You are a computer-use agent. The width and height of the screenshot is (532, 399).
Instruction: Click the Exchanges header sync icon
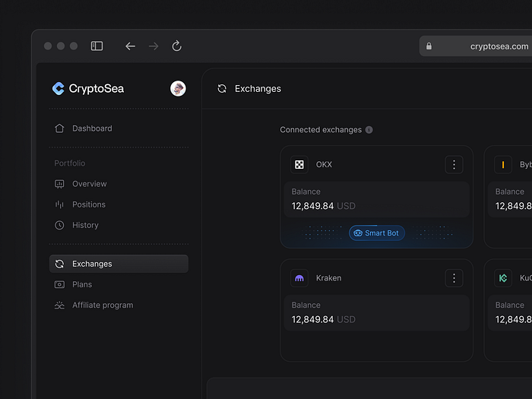222,89
